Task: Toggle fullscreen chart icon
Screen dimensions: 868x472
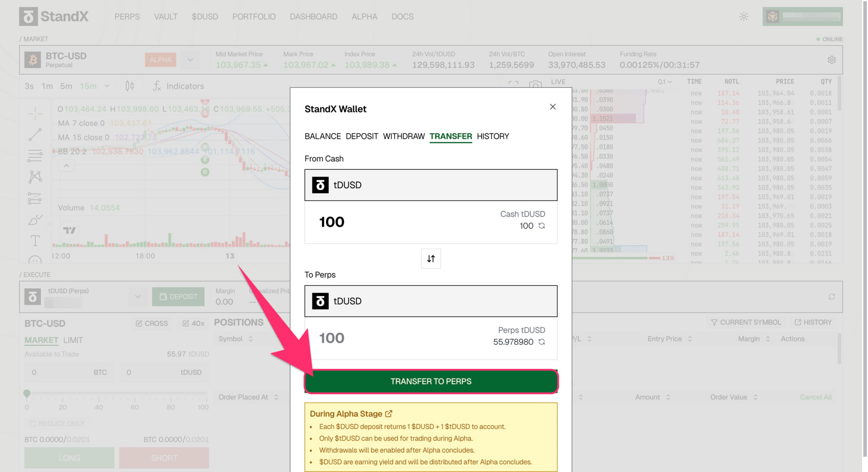Action: [513, 84]
